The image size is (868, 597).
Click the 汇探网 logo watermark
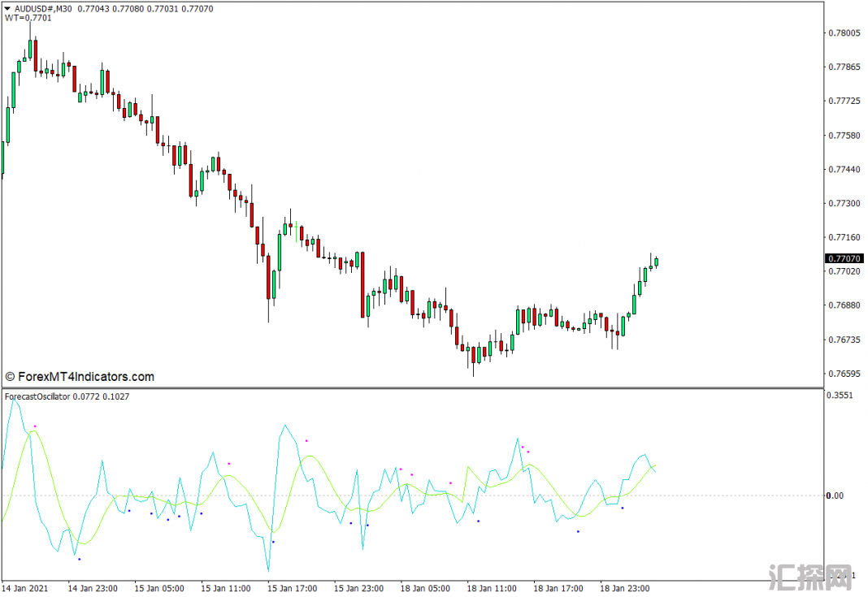[x=808, y=577]
